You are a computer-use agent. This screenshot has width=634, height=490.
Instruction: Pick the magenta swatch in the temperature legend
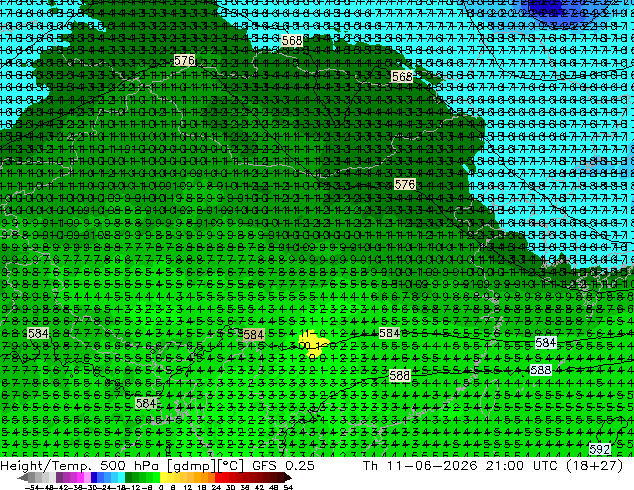click(x=80, y=477)
